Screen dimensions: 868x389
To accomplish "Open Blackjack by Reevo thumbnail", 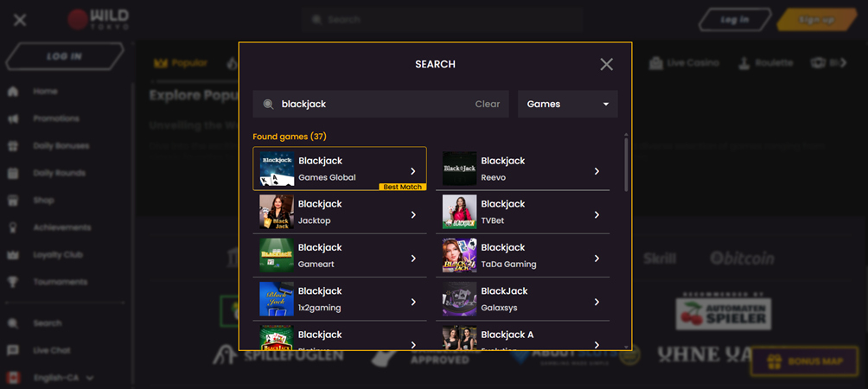I will click(459, 169).
